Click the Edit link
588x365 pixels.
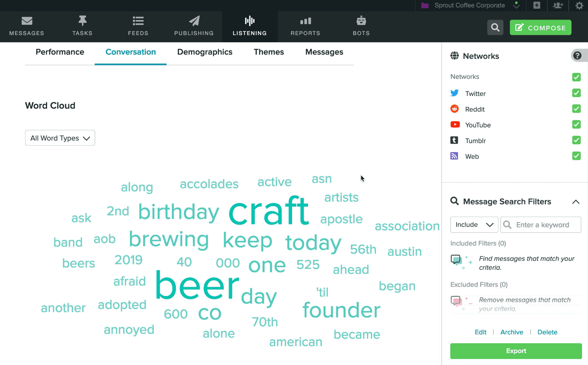coord(480,332)
